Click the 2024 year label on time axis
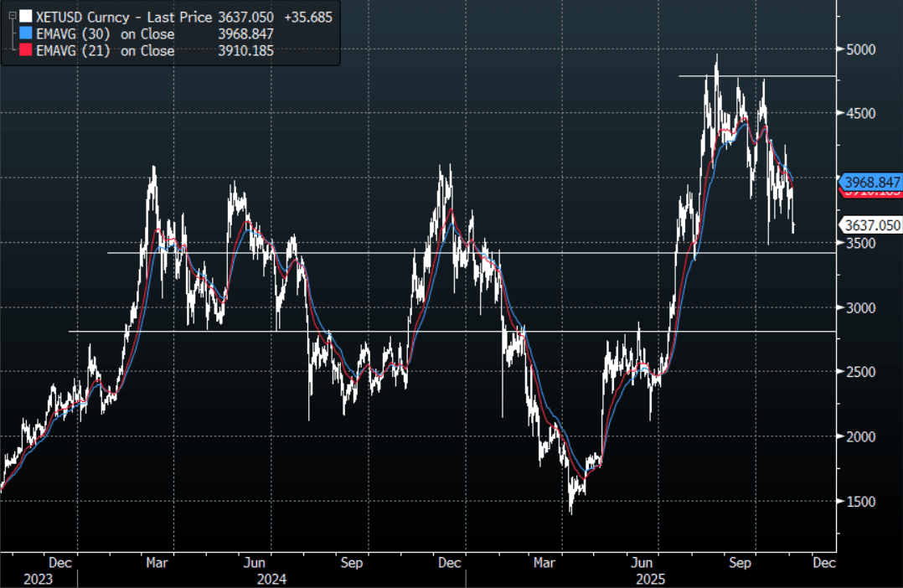903x588 pixels. pos(271,579)
